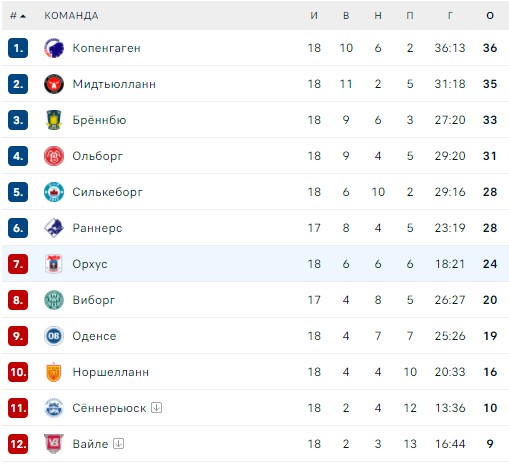Open the Орхус team link

(90, 264)
